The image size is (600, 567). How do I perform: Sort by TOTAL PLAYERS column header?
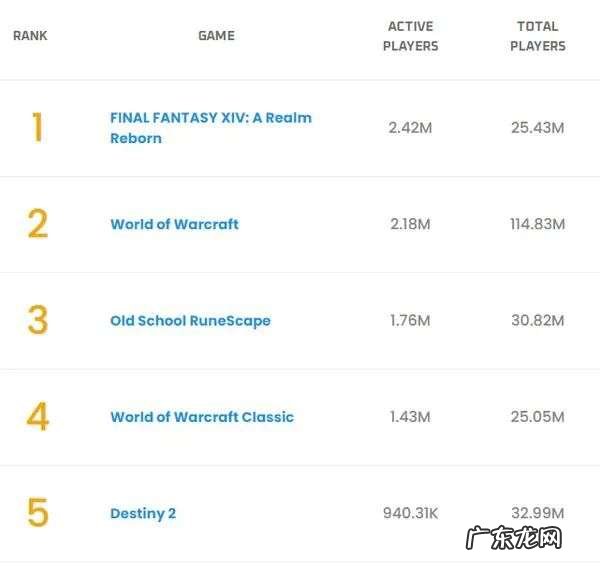click(537, 36)
